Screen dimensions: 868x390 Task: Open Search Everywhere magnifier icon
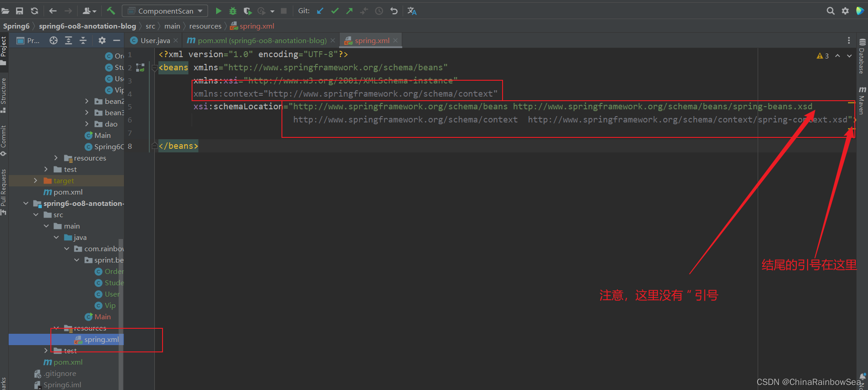(x=830, y=11)
